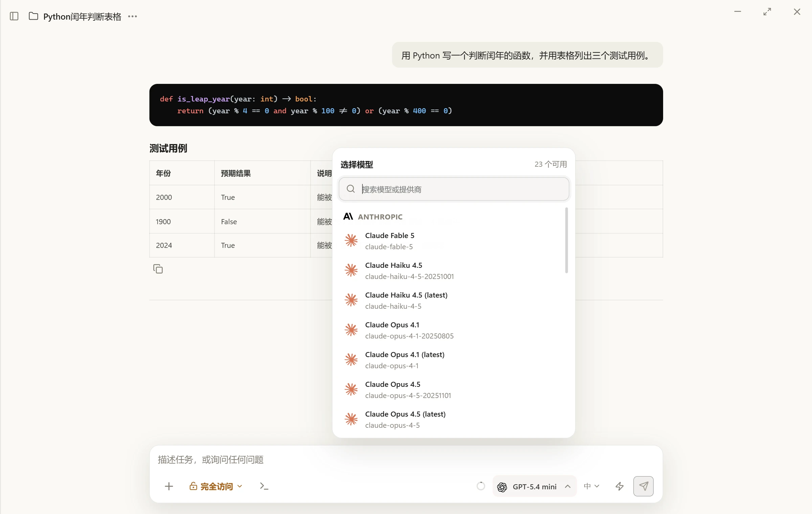Click the claude-fable-5 model ID text
The height and width of the screenshot is (514, 812).
(x=389, y=247)
